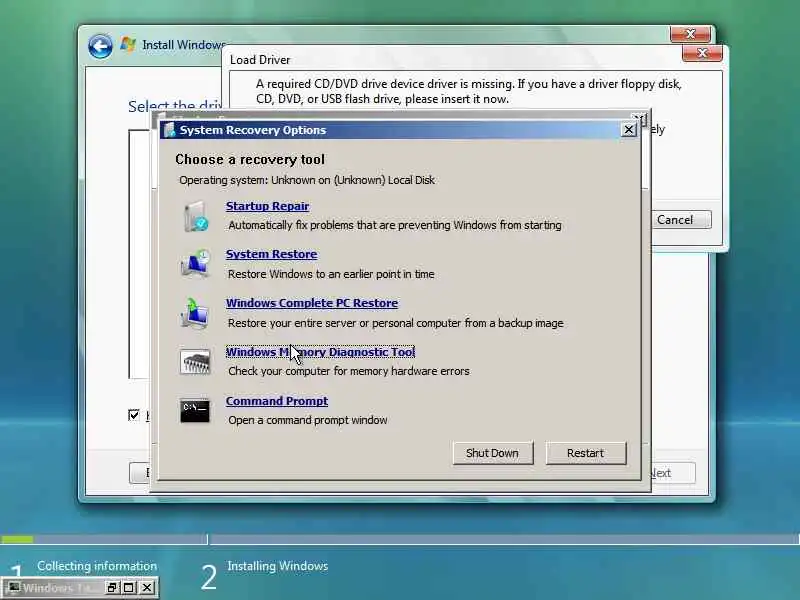Click the Memory Diagnostic Tool chip icon
Viewport: 800px width, 600px height.
tap(195, 361)
